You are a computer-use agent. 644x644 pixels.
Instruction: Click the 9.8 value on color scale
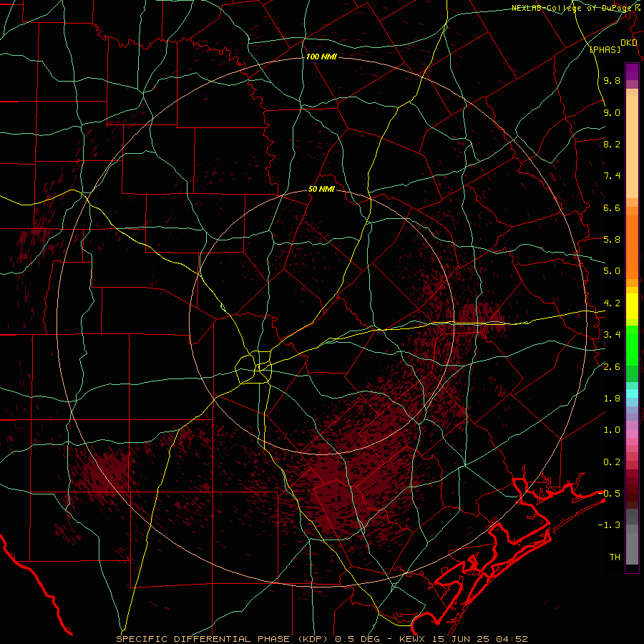[612, 80]
